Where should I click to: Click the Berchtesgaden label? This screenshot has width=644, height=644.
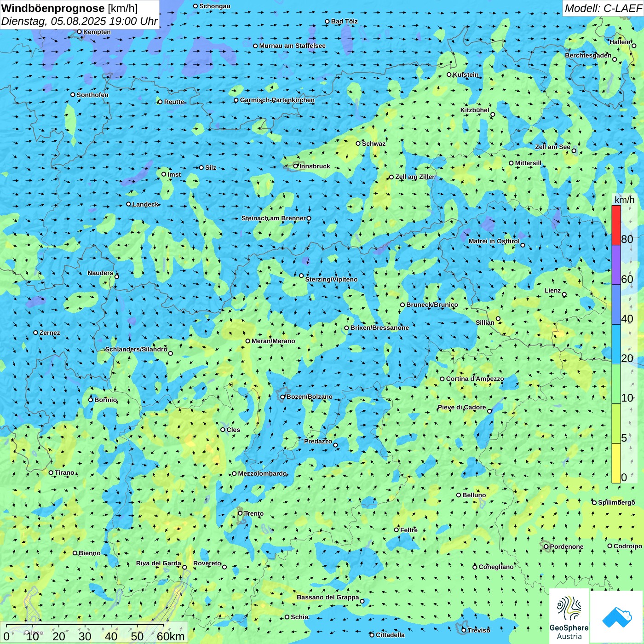point(588,55)
